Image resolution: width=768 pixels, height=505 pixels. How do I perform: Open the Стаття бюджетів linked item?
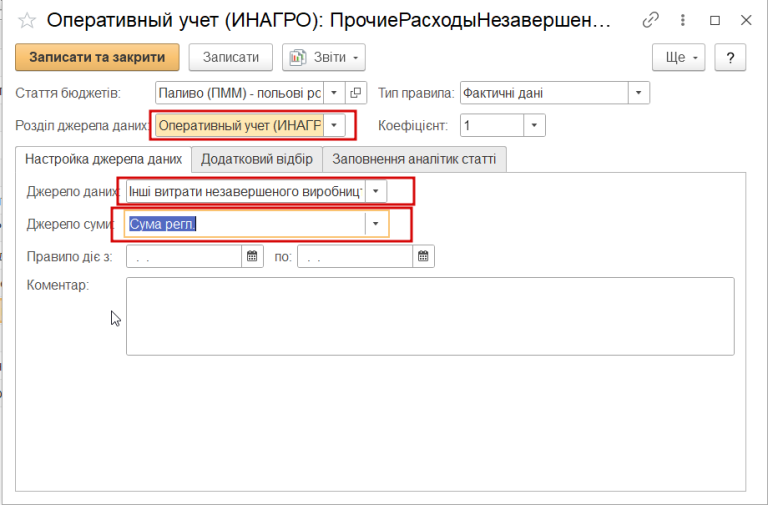point(356,93)
